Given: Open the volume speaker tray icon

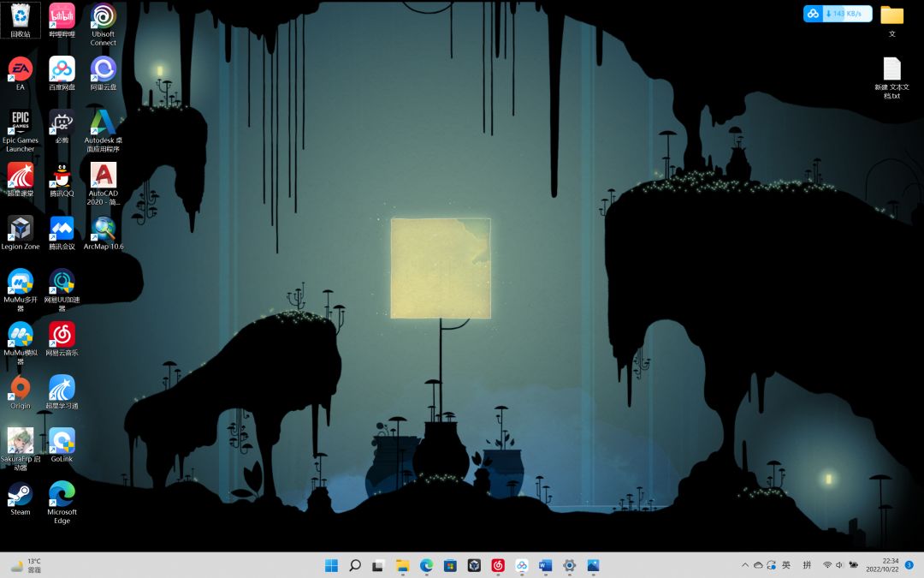Looking at the screenshot, I should (840, 565).
